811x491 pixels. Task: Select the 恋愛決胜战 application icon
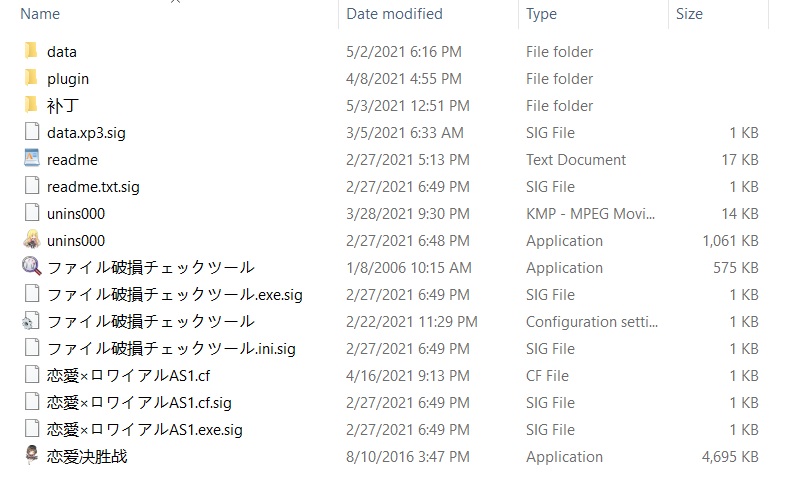31,456
